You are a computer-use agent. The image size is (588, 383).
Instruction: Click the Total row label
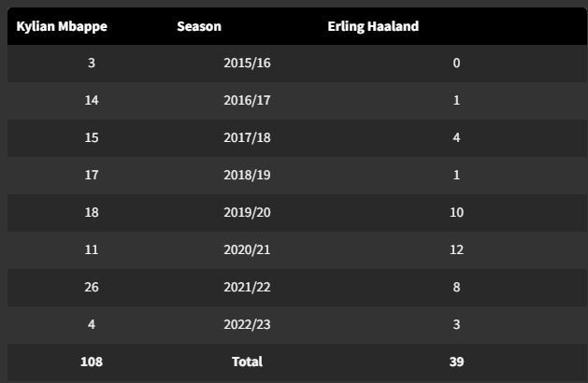(247, 362)
